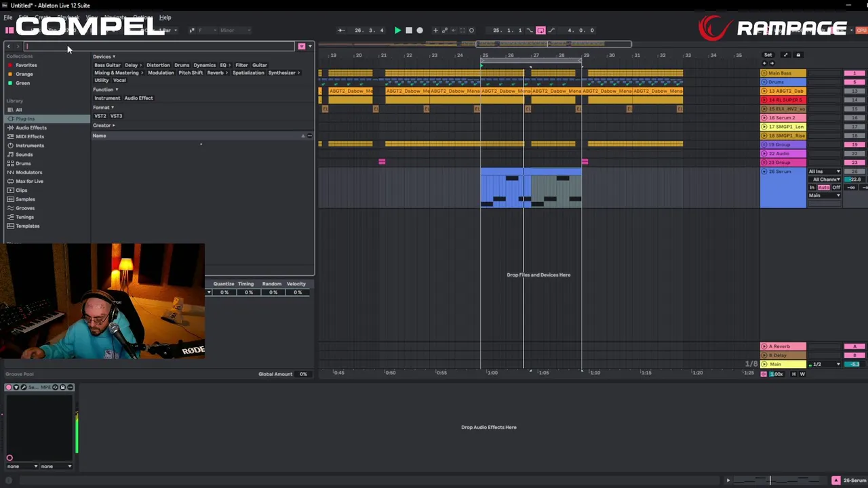This screenshot has height=488, width=868.
Task: Open the Help menu
Action: click(165, 18)
